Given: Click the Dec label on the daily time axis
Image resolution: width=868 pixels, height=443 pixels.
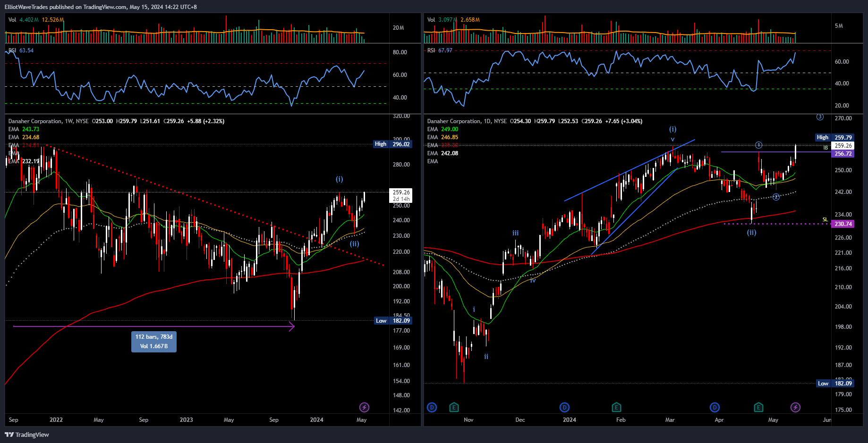Looking at the screenshot, I should point(520,420).
